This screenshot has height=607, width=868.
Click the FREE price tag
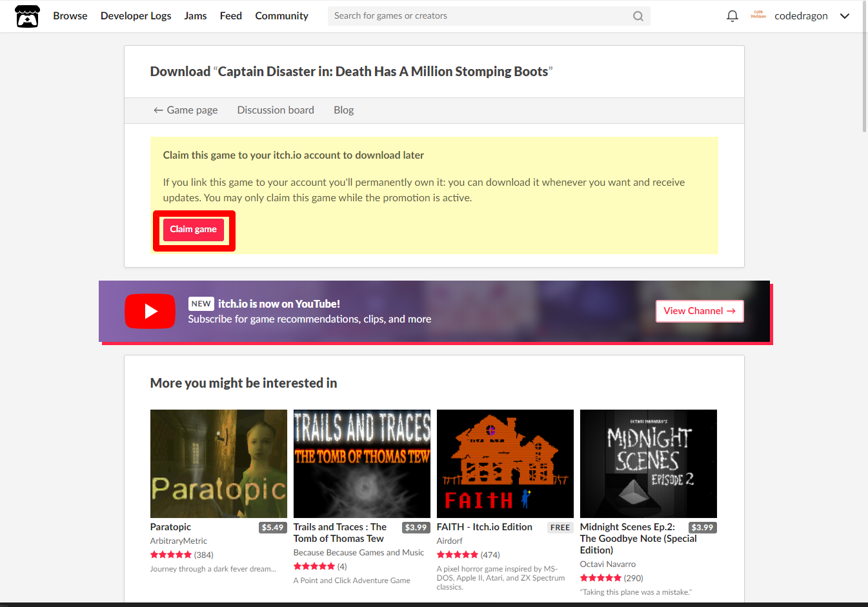[560, 528]
